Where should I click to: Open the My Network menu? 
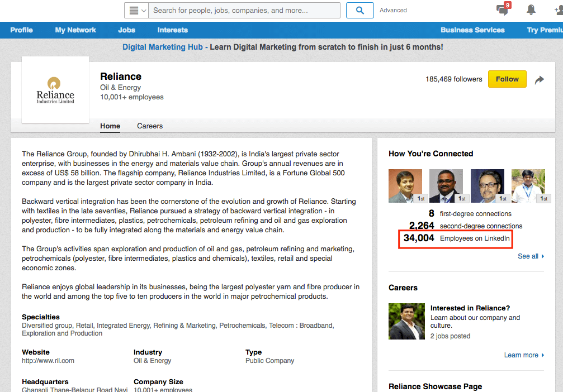tap(75, 30)
